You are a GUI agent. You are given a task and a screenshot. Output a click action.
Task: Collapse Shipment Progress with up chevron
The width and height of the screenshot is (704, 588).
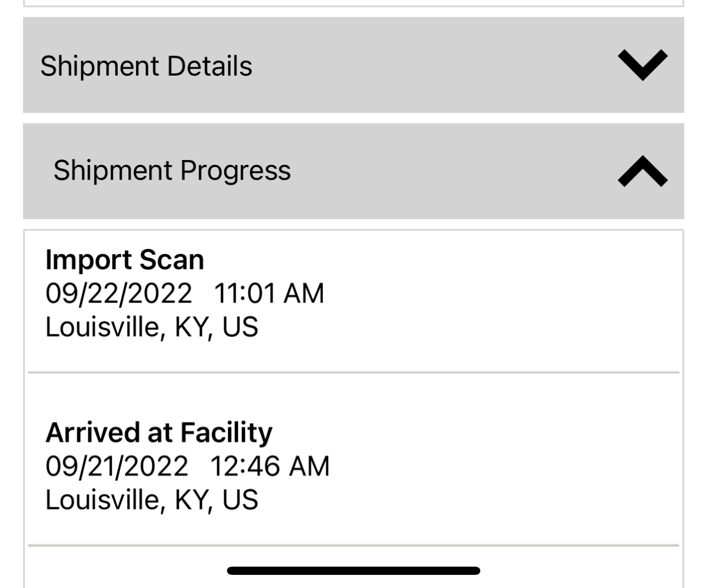[642, 172]
